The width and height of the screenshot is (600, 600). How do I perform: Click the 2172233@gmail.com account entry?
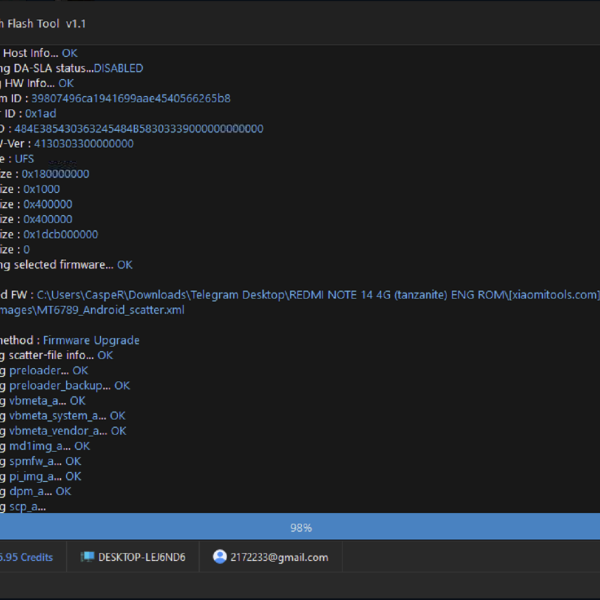point(279,557)
